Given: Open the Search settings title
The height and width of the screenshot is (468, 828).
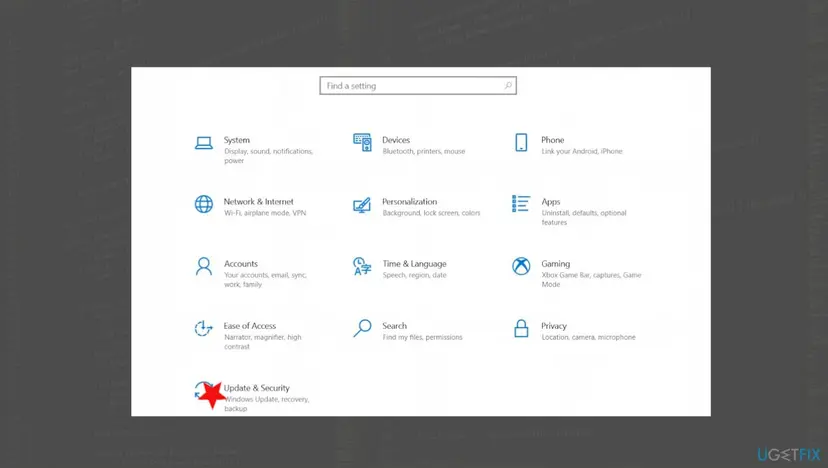Looking at the screenshot, I should (x=394, y=326).
